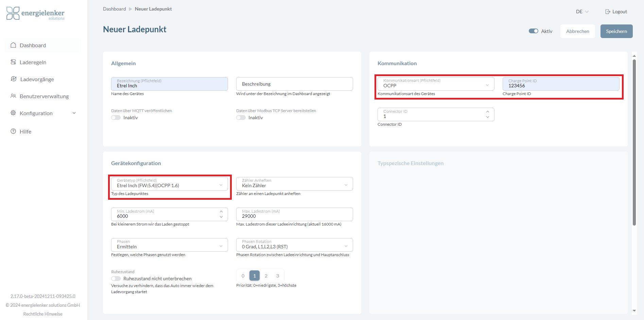Toggle the Aktiv switch
644x320 pixels.
coord(534,31)
